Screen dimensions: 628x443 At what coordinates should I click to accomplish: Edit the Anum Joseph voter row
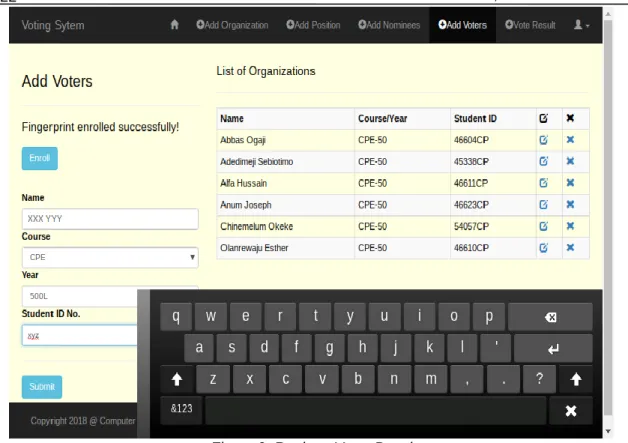point(543,205)
